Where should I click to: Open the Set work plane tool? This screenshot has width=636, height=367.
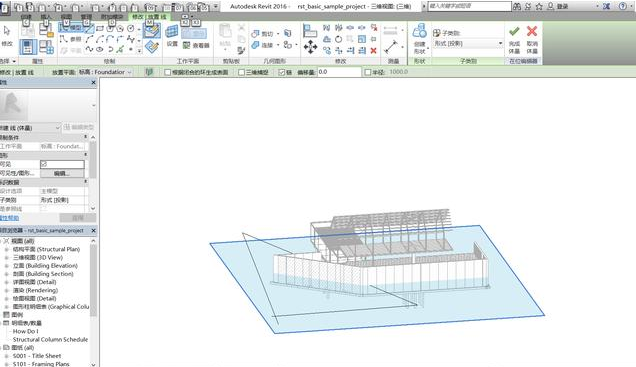pos(172,36)
